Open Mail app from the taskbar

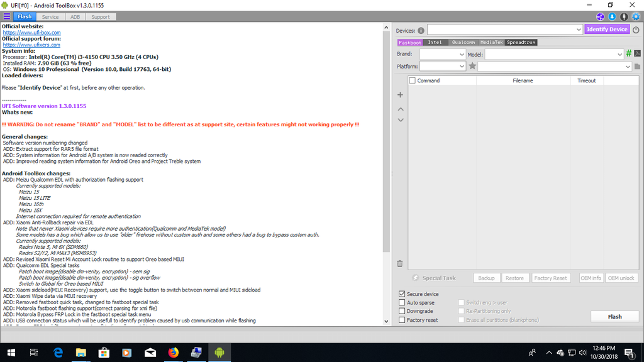point(150,353)
